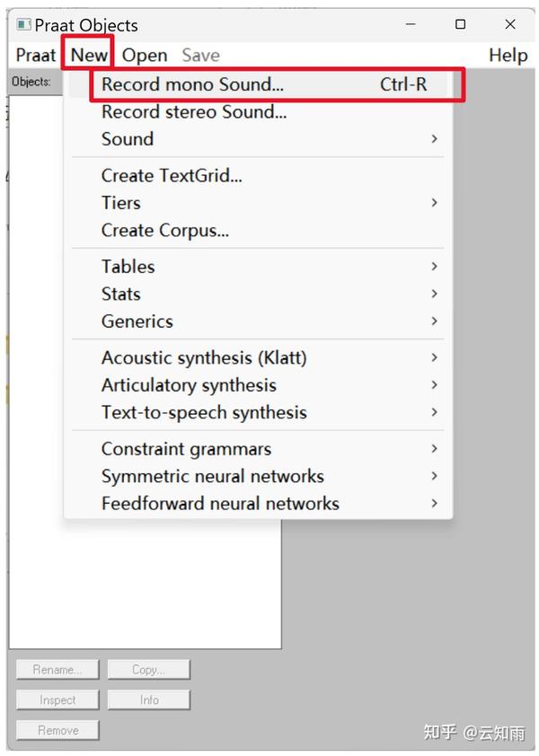
Task: Expand Text-to-speech synthesis submenu
Action: pos(204,413)
